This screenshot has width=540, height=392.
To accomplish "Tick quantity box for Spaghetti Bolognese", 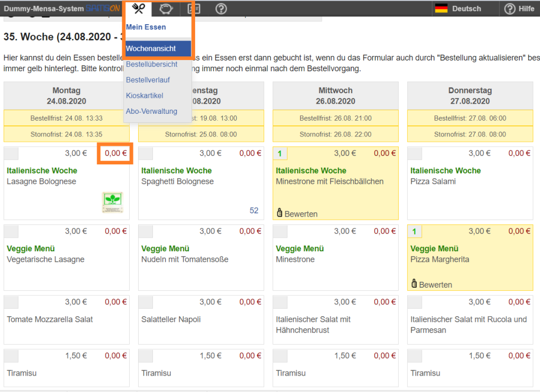I will tap(146, 153).
